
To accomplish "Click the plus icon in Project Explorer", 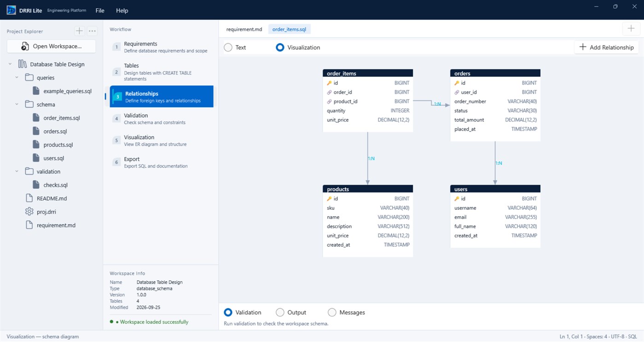I will pyautogui.click(x=79, y=31).
